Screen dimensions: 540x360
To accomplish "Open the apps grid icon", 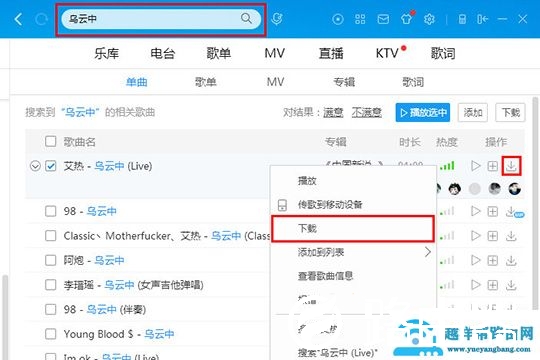I will click(x=360, y=19).
